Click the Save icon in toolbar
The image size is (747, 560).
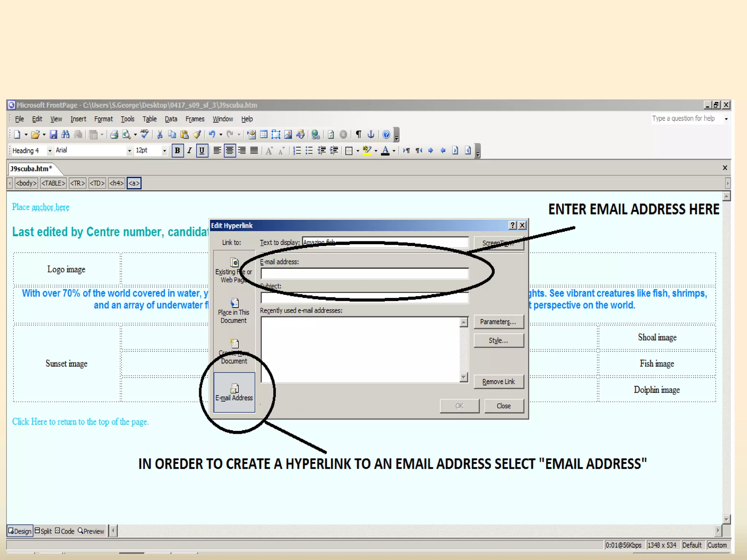53,135
